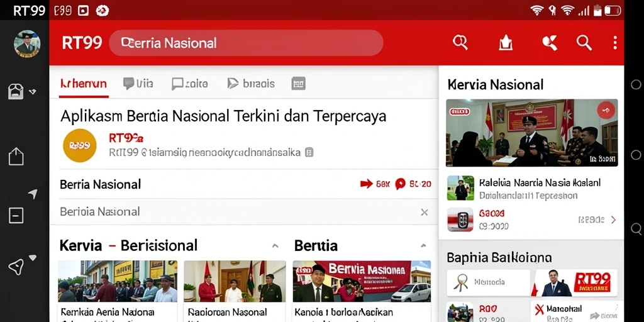This screenshot has height=322, width=644.
Task: Tap the red arrow count icon
Action: click(x=367, y=184)
